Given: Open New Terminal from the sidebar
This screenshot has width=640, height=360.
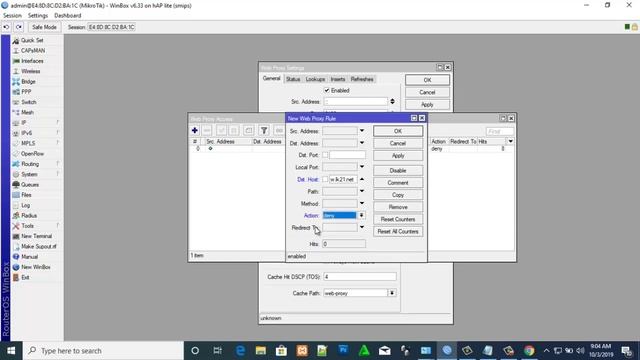Looking at the screenshot, I should [x=36, y=236].
